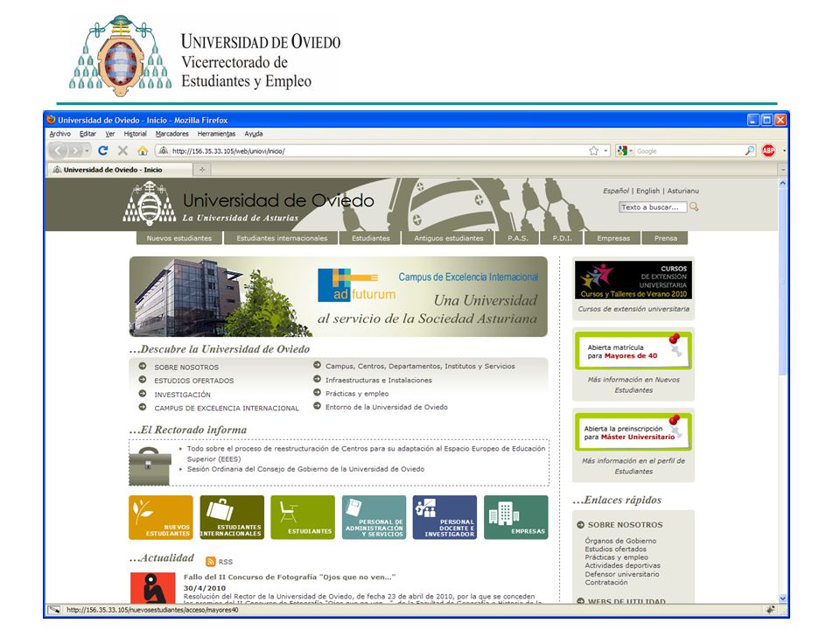Open the Editar menu
The image size is (840, 630).
click(x=87, y=134)
